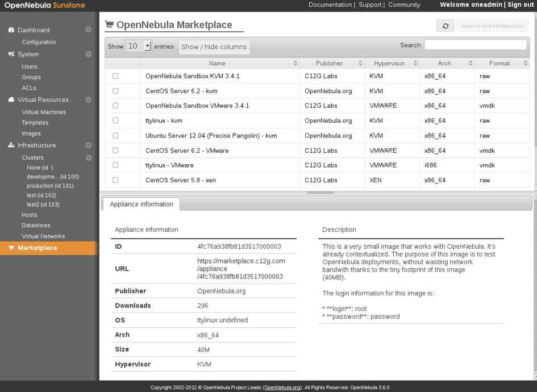The height and width of the screenshot is (392, 537).
Task: Check the ttylinux - VMware row checkbox
Action: (x=115, y=165)
